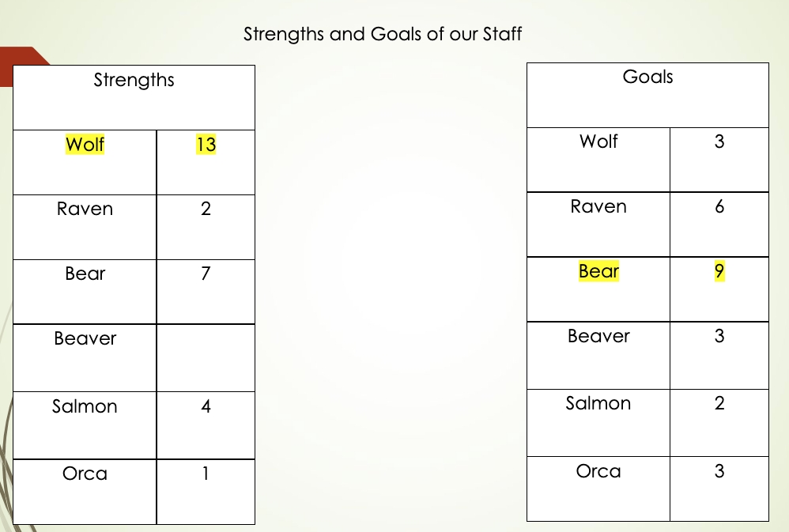Click the highlighted value 13

click(x=206, y=145)
